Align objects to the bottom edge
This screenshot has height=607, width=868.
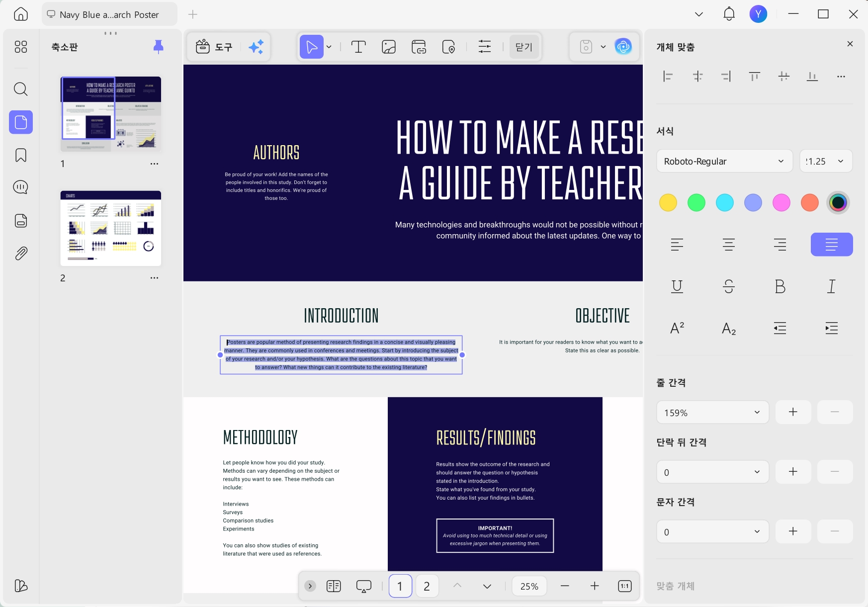tap(812, 76)
